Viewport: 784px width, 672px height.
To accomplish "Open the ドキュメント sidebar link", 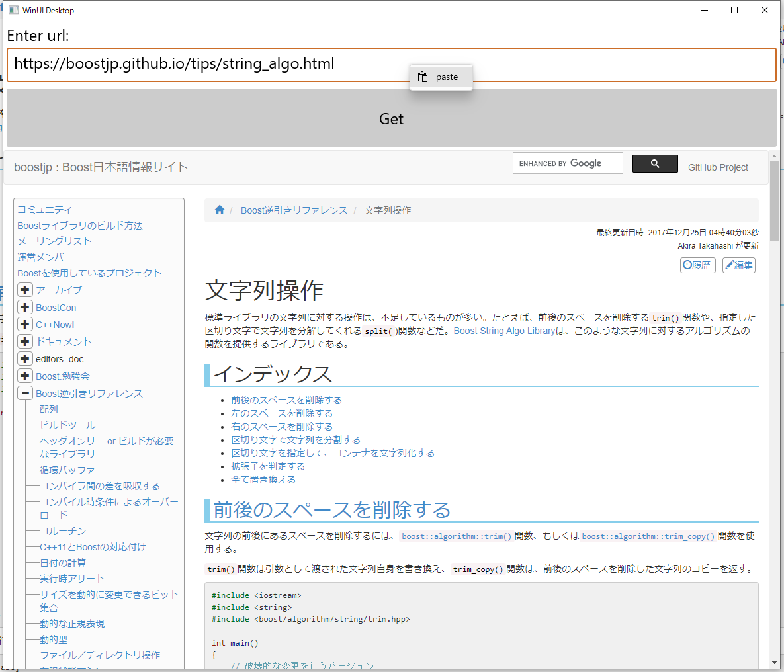I will 64,341.
